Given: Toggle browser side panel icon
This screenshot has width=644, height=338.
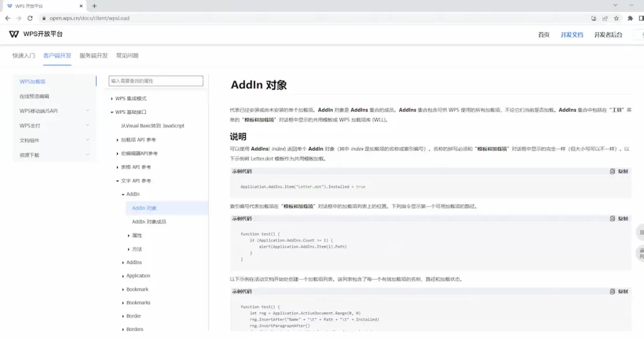Looking at the screenshot, I should point(641,18).
